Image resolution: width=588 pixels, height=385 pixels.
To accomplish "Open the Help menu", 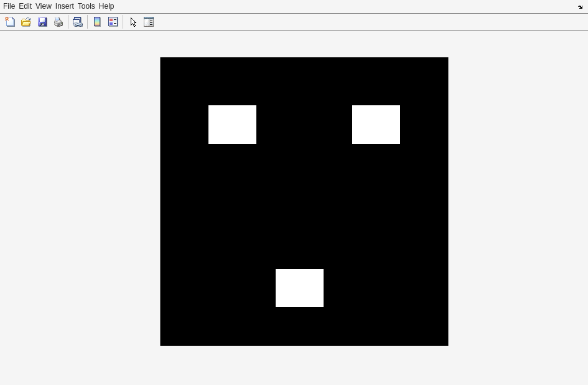I will coord(106,6).
